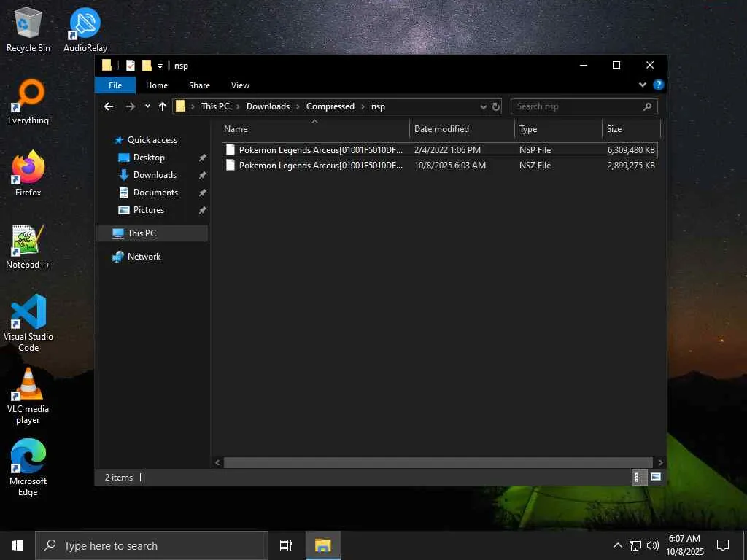Viewport: 747px width, 560px height.
Task: Open recent locations dropdown arrow
Action: pyautogui.click(x=147, y=106)
